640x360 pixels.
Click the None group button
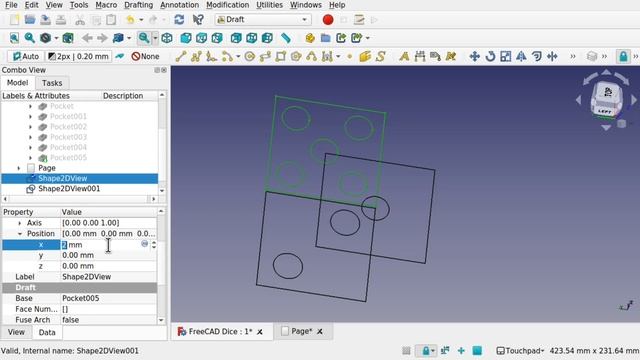point(145,56)
